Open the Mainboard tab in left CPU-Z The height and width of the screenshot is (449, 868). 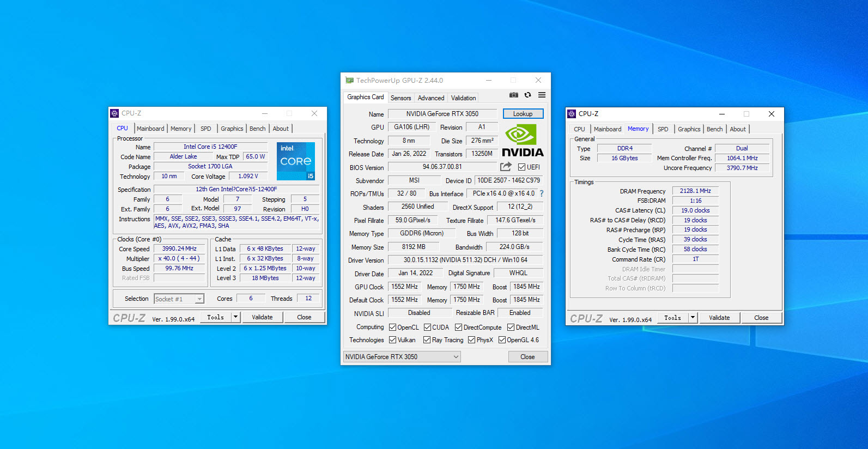[x=150, y=129]
